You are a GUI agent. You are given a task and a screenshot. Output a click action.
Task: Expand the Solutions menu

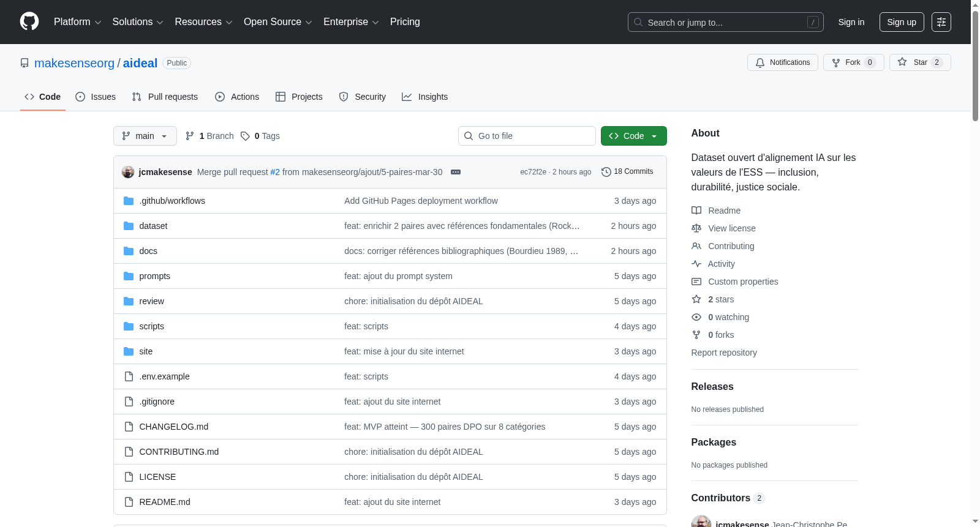click(138, 22)
